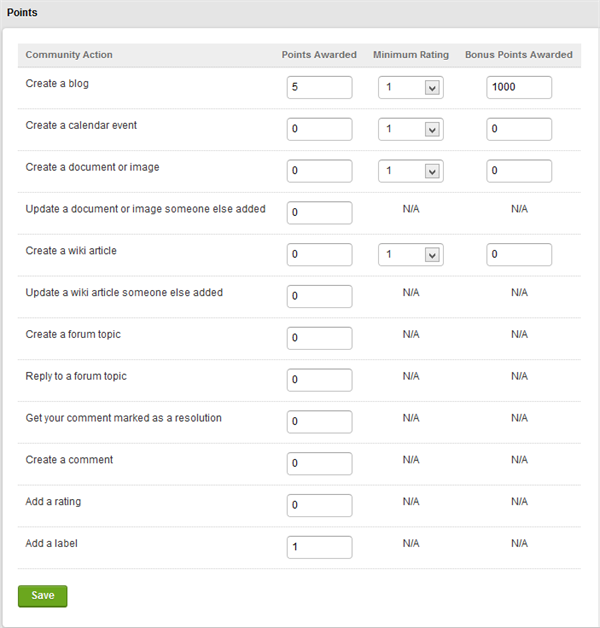Select Bonus Points field showing 1000
600x628 pixels.
[x=519, y=87]
